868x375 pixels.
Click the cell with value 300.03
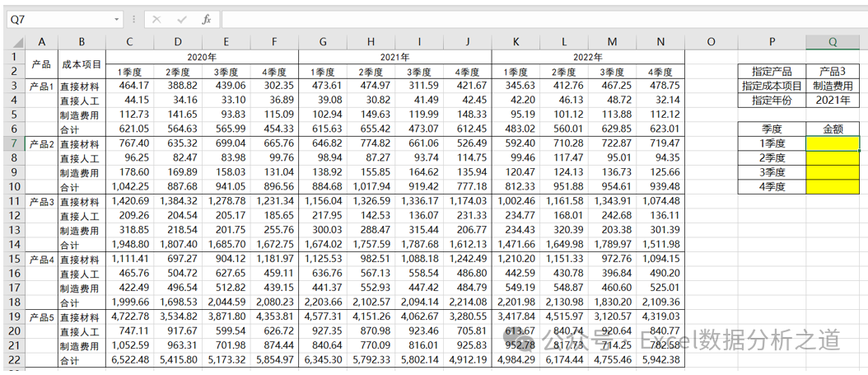[323, 230]
